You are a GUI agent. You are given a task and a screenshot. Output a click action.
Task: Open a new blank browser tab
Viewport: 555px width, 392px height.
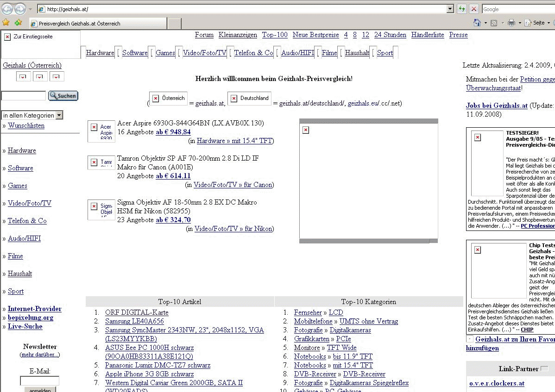point(174,24)
